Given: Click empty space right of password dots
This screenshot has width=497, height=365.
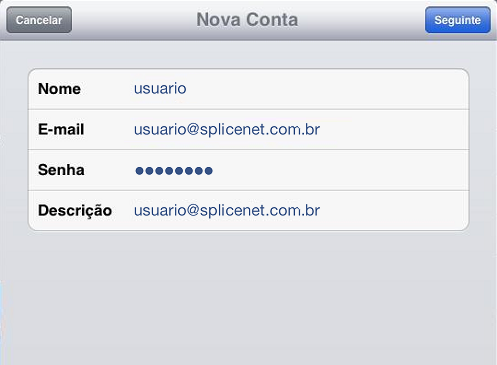Looking at the screenshot, I should pos(340,170).
